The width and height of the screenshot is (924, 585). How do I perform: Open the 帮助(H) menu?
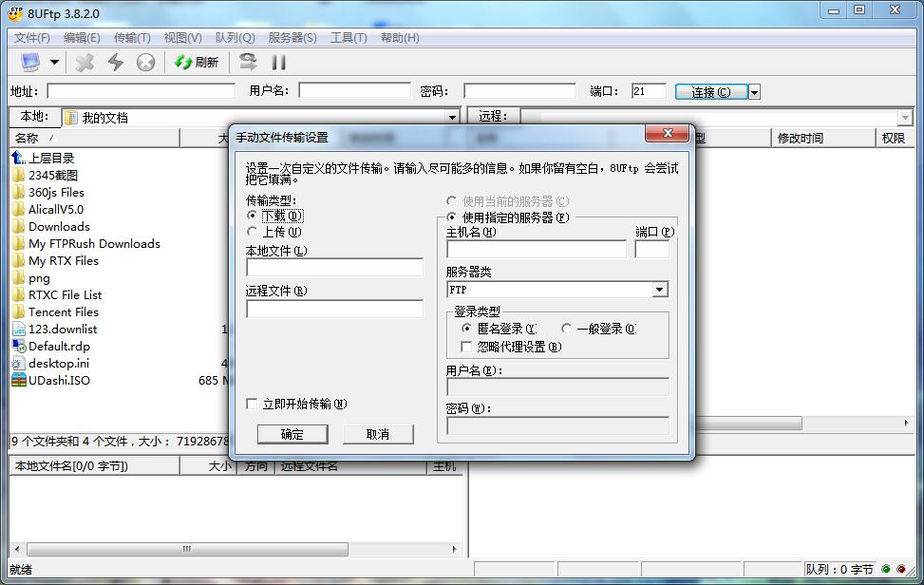tap(400, 38)
